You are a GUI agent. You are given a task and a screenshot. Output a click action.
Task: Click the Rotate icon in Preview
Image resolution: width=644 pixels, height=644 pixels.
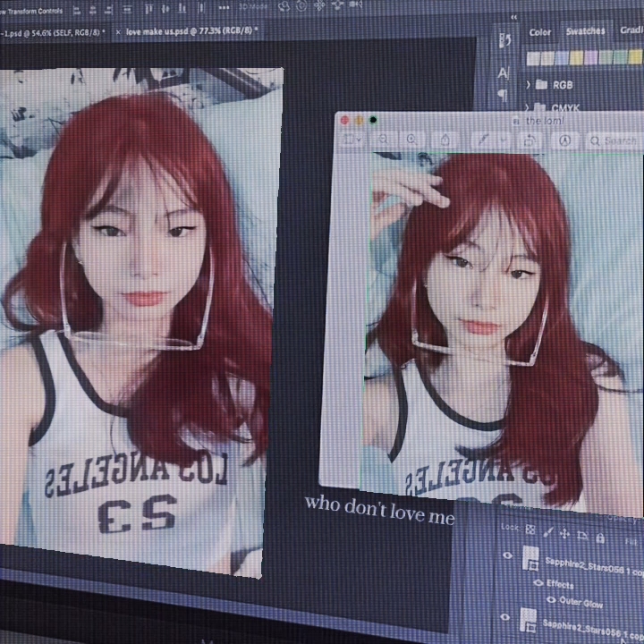pyautogui.click(x=530, y=141)
